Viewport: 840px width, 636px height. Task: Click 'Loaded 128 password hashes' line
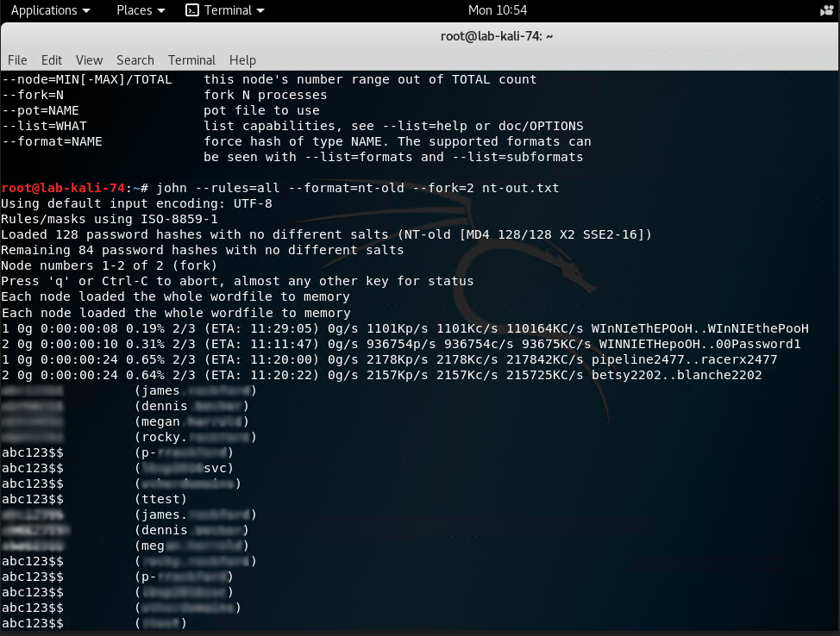click(x=326, y=234)
